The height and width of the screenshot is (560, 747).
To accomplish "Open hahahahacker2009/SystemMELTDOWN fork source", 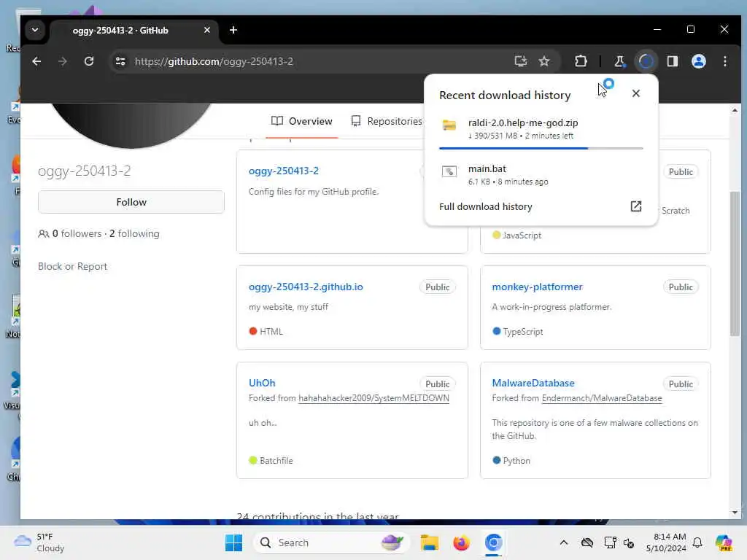I will [x=373, y=398].
